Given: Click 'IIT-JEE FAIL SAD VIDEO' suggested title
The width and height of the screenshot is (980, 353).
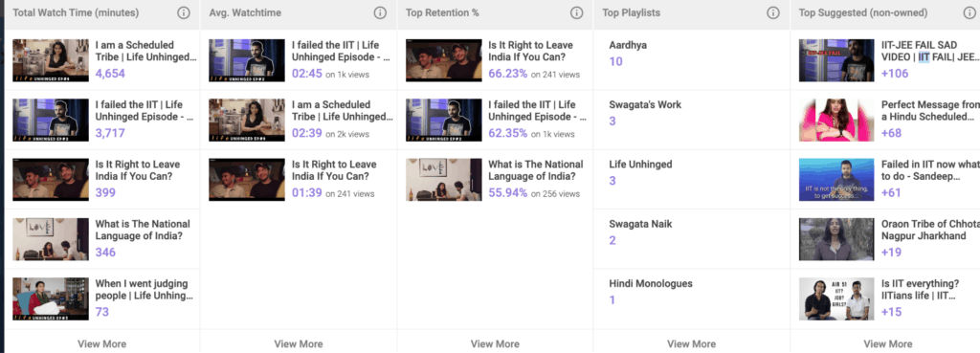Looking at the screenshot, I should [x=930, y=52].
